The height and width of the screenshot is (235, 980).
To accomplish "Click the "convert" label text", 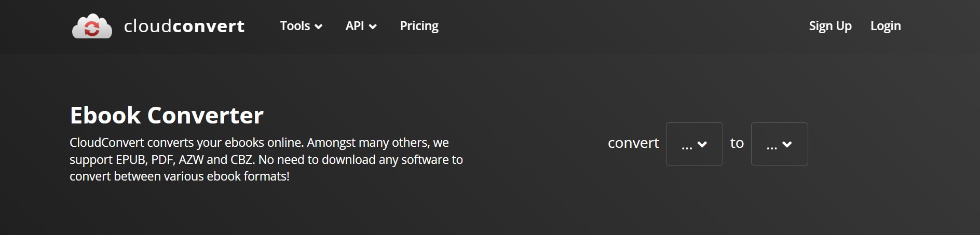I will coord(633,143).
